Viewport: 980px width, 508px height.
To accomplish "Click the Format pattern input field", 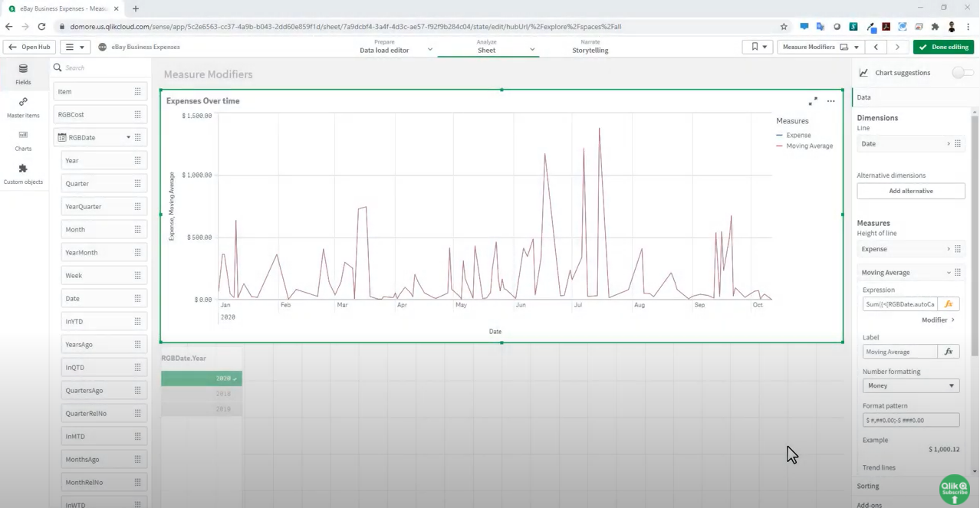I will pyautogui.click(x=910, y=420).
